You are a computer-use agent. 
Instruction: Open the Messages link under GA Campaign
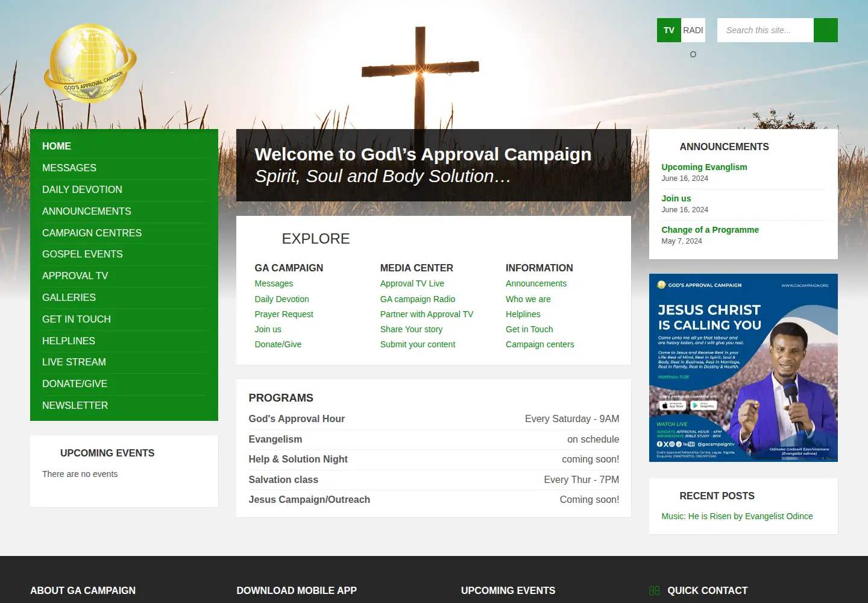pos(274,283)
